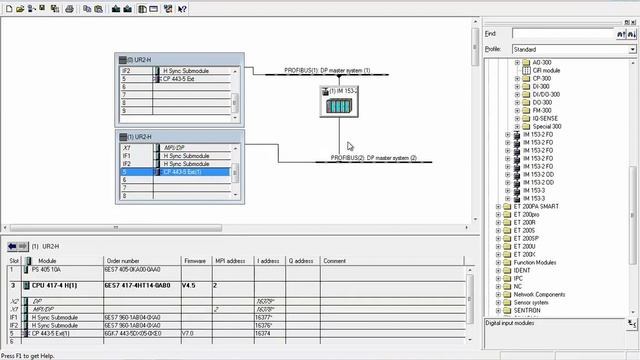Click the find upward button in catalog
640x360 pixels.
click(621, 34)
